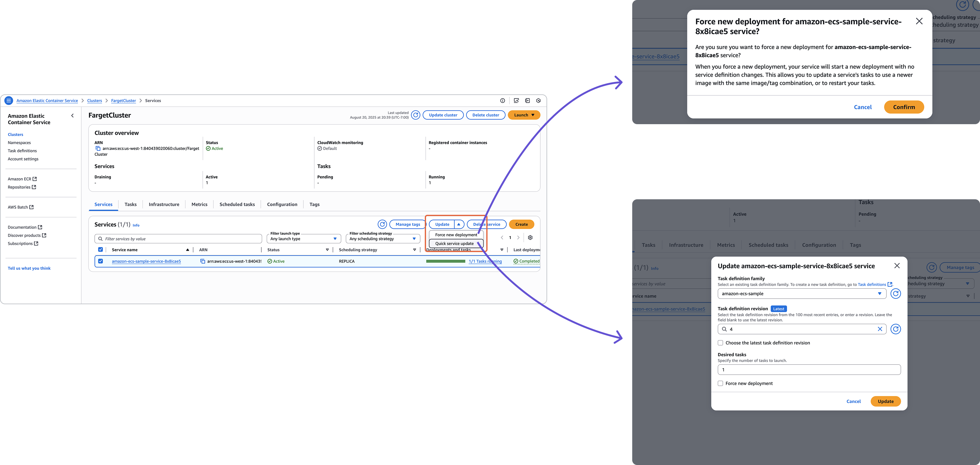
Task: Refresh the task definition family list
Action: [x=896, y=294]
